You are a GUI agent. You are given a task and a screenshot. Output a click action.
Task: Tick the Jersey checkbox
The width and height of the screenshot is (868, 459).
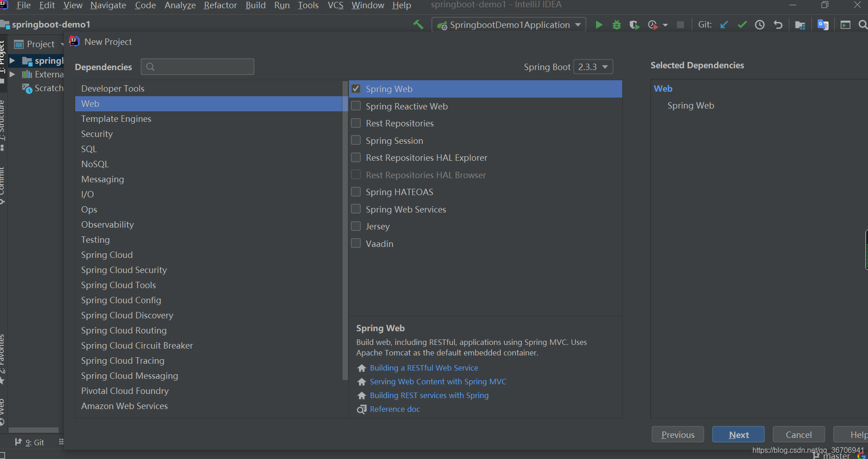(x=356, y=226)
